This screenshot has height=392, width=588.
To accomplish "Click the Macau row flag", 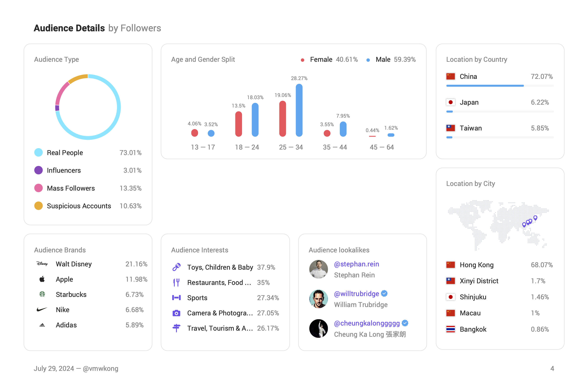I will click(450, 313).
